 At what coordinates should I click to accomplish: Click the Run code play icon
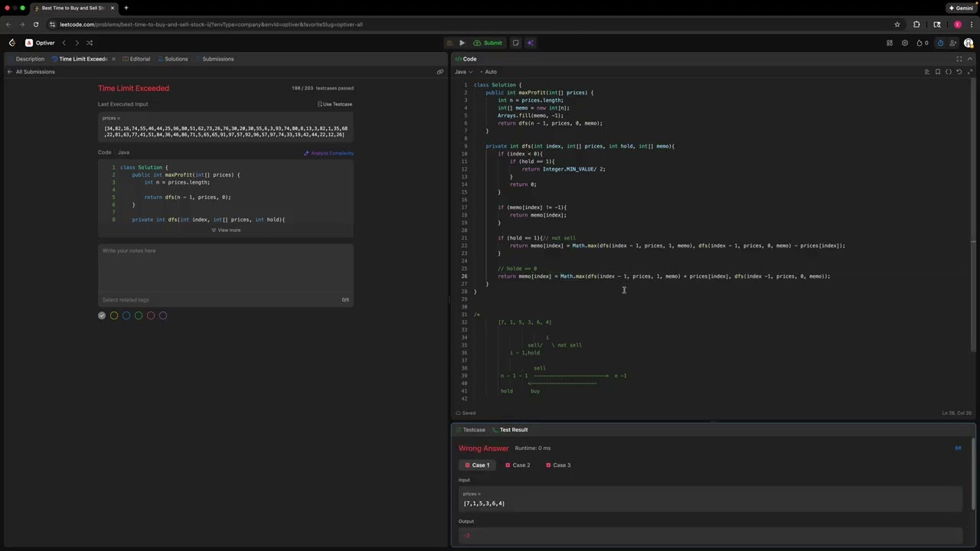coord(462,43)
